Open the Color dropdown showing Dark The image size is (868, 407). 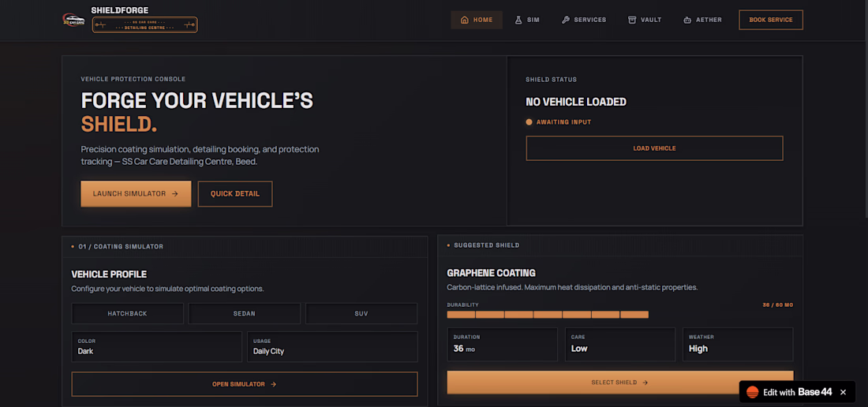[157, 347]
